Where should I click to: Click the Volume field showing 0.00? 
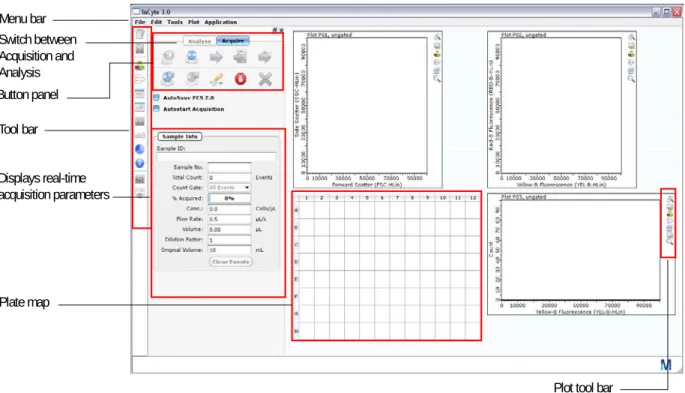(229, 229)
